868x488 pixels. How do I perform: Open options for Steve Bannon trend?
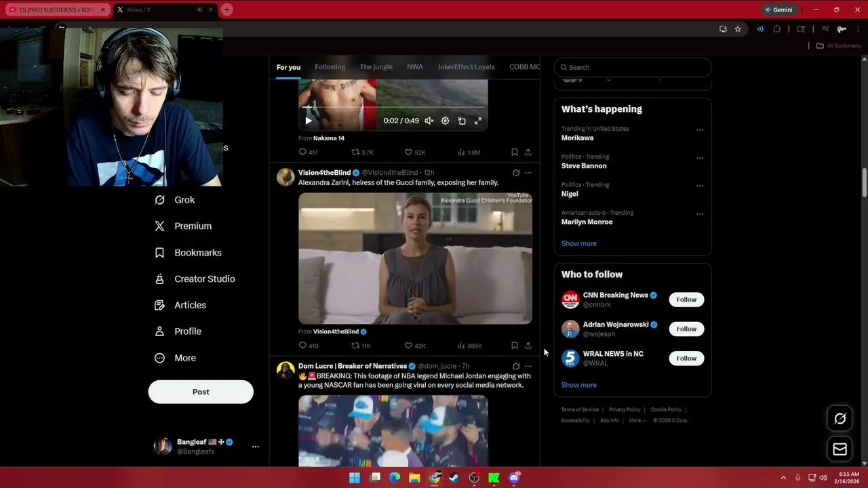(x=700, y=158)
